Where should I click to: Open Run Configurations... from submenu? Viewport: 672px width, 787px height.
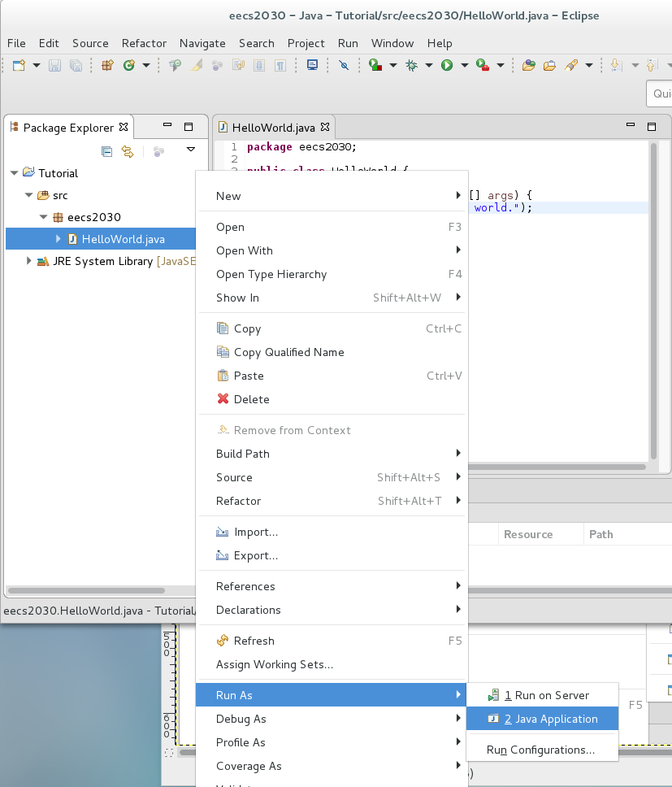[x=542, y=750]
